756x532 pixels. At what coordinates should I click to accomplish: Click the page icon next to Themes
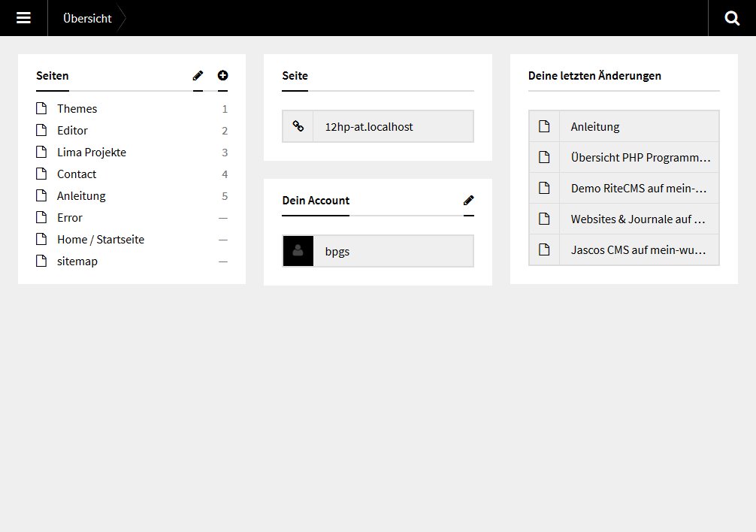pos(41,109)
